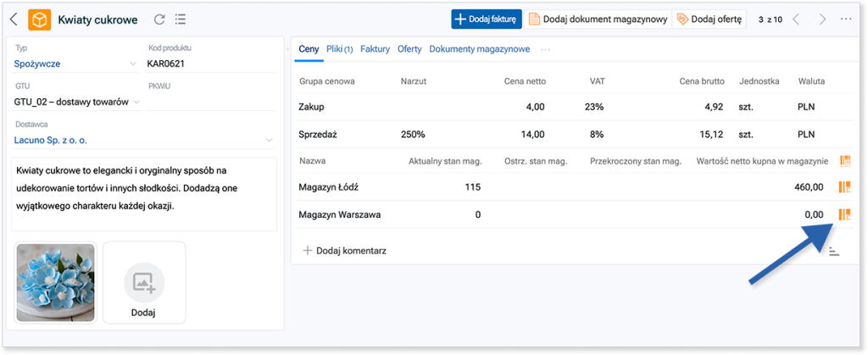868x355 pixels.
Task: Switch to the Pliki tab
Action: coord(339,49)
